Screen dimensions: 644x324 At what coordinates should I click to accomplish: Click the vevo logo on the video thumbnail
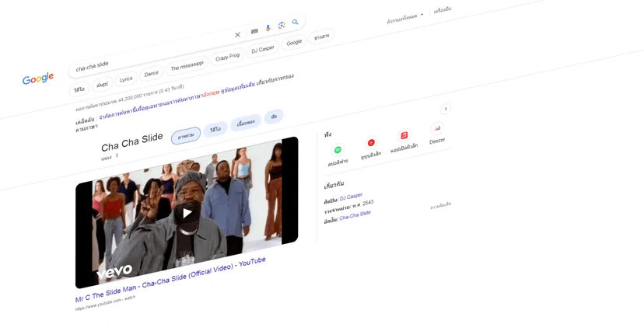pyautogui.click(x=114, y=270)
